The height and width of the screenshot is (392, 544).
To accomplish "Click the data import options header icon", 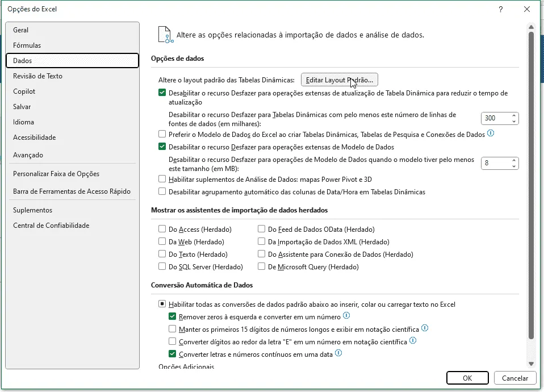I will coord(166,35).
